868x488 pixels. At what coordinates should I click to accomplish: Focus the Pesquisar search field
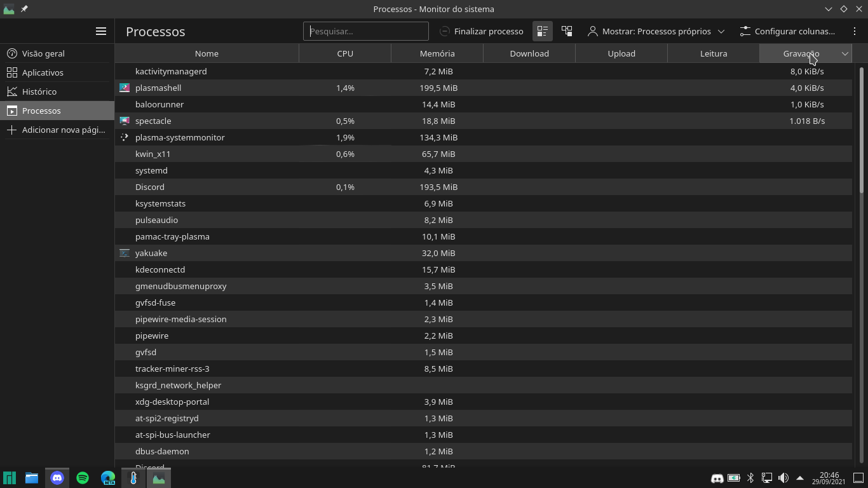tap(366, 31)
